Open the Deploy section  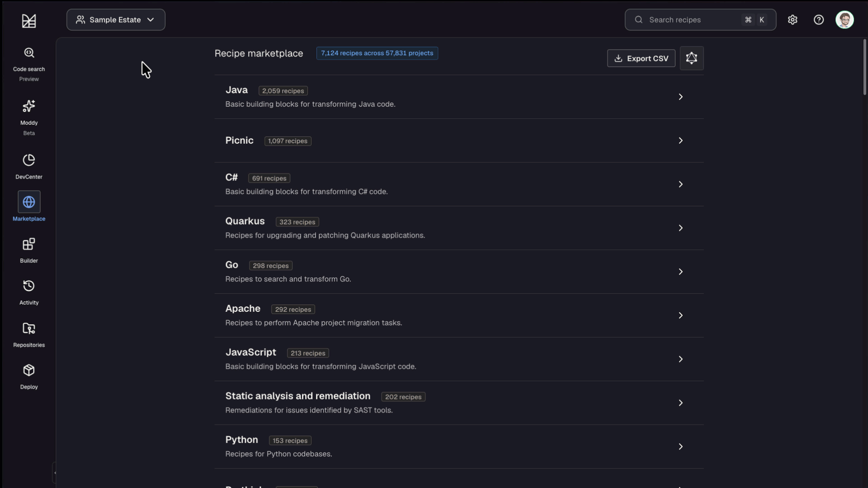pyautogui.click(x=29, y=376)
